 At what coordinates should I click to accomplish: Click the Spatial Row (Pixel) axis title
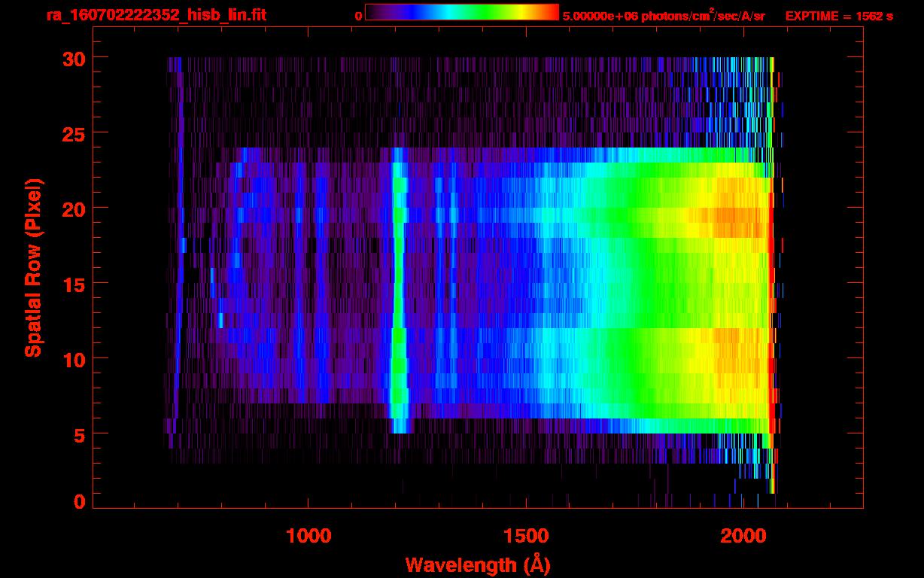[x=33, y=268]
